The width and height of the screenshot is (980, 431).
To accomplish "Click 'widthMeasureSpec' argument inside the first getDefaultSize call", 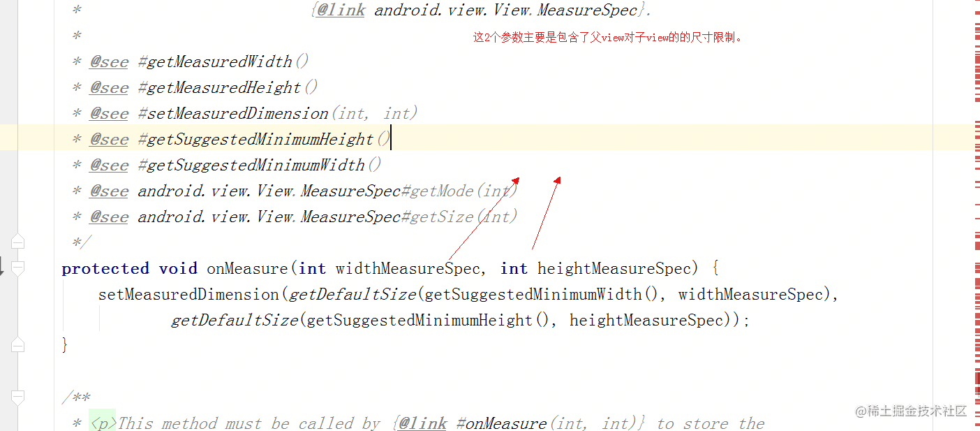I will coord(751,294).
